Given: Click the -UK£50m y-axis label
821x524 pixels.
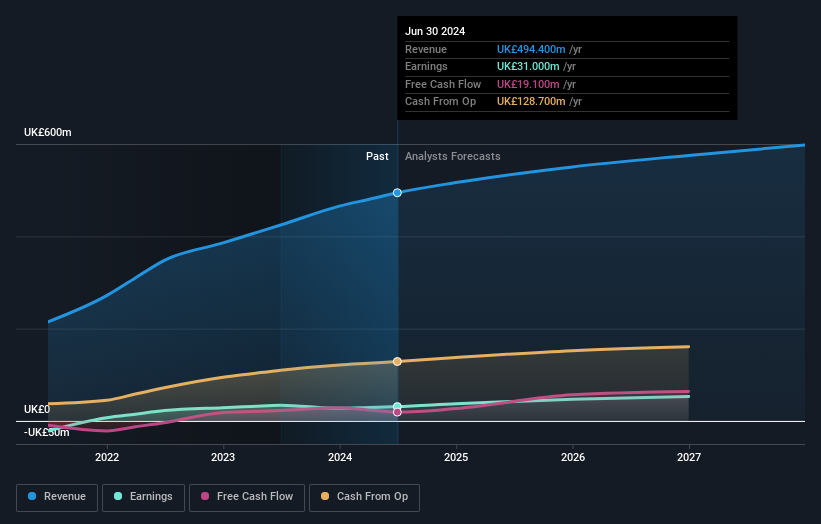Looking at the screenshot, I should [x=47, y=432].
